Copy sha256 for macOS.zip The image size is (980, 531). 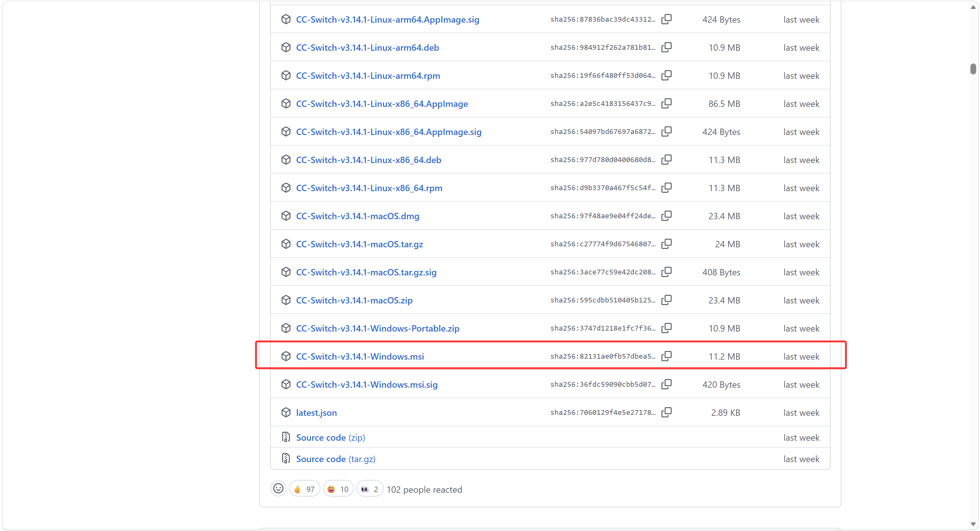(667, 300)
